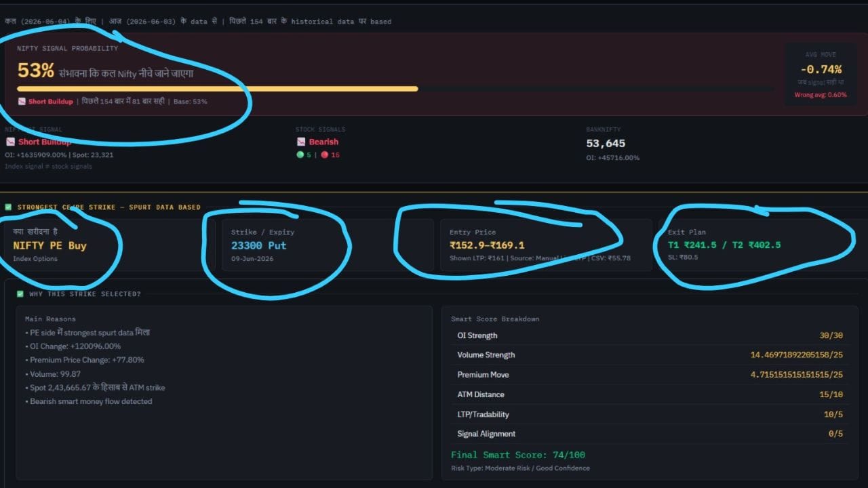Image resolution: width=868 pixels, height=488 pixels.
Task: Click the yellow Nifty probability progress bar
Action: pos(218,89)
